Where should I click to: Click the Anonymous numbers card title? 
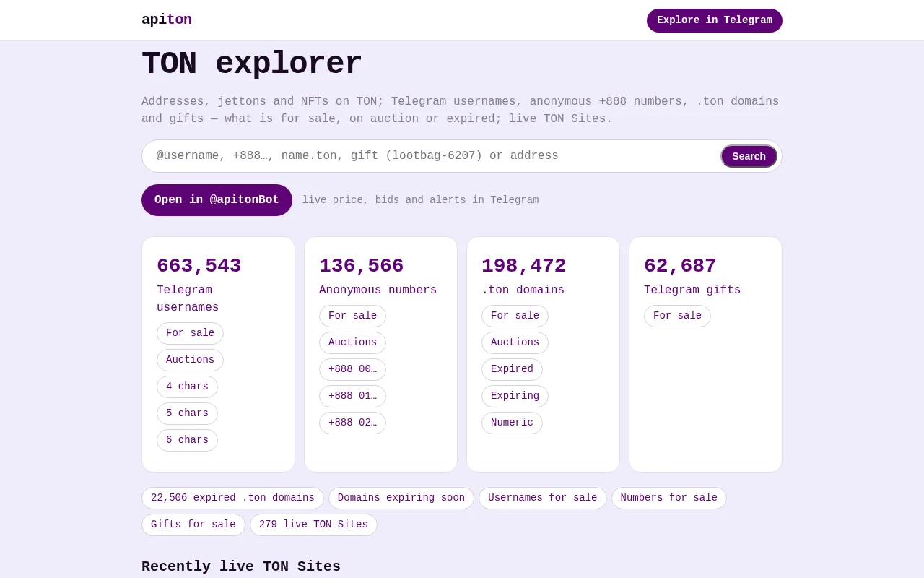click(378, 290)
